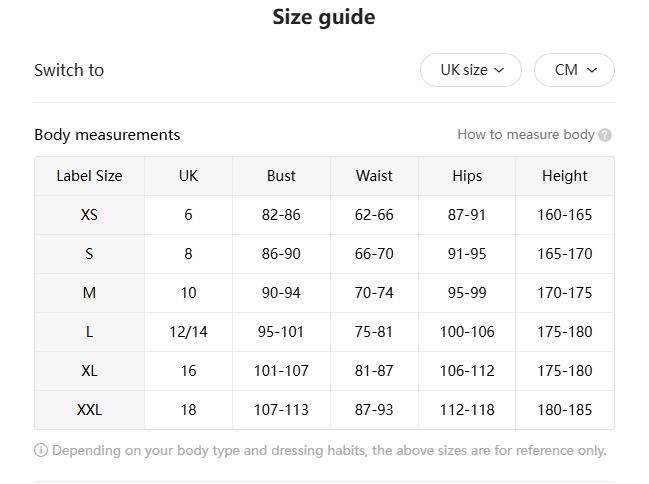Click the UK 12/14 cell

pyautogui.click(x=188, y=332)
